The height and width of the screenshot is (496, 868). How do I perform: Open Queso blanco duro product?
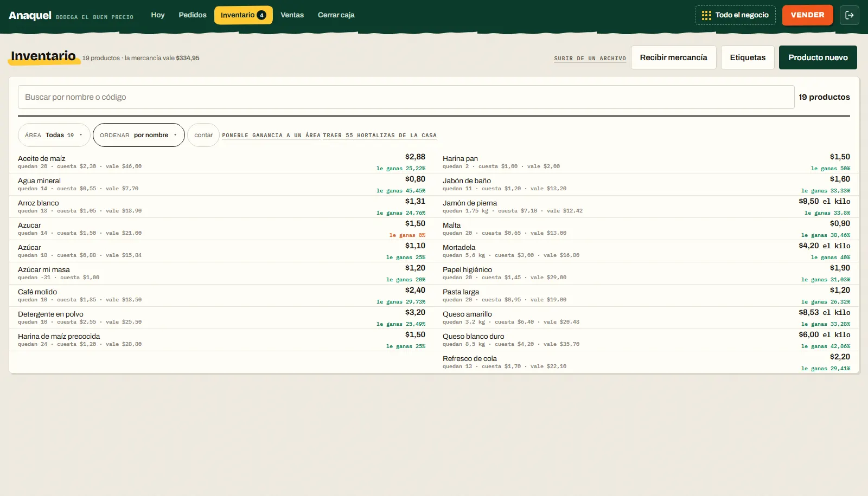[x=646, y=340]
